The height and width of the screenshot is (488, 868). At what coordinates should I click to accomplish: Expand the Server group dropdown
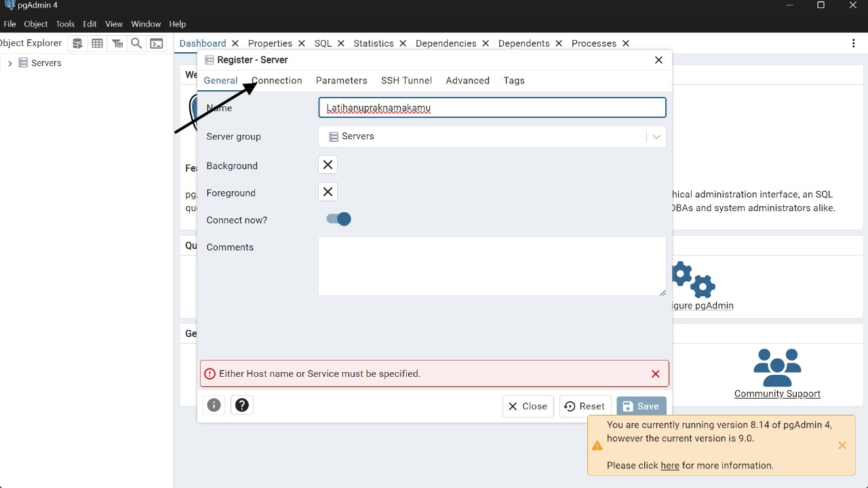656,136
